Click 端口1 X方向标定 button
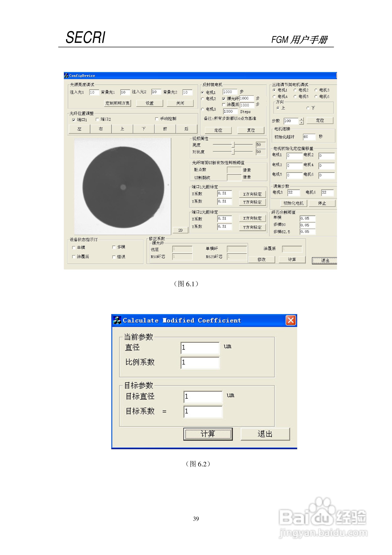Screen dimensions: 392x555 pyautogui.click(x=252, y=194)
